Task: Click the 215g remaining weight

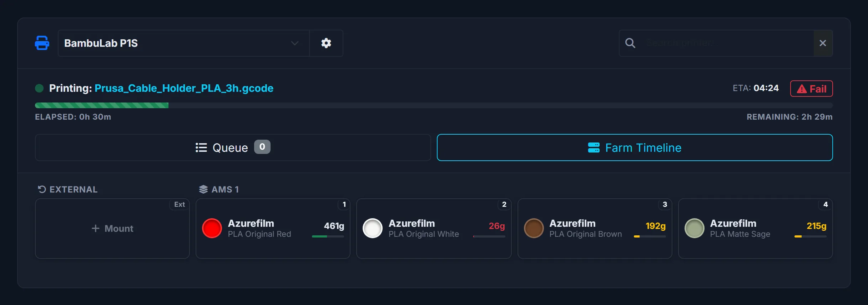Action: (817, 226)
